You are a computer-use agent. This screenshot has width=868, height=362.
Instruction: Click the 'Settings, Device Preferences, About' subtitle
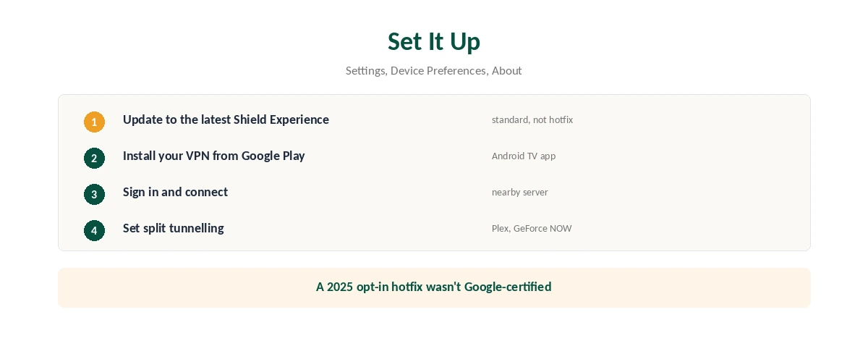click(434, 70)
